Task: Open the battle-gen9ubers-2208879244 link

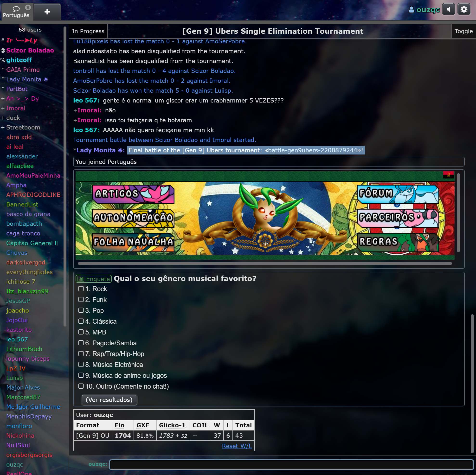Action: tap(312, 150)
